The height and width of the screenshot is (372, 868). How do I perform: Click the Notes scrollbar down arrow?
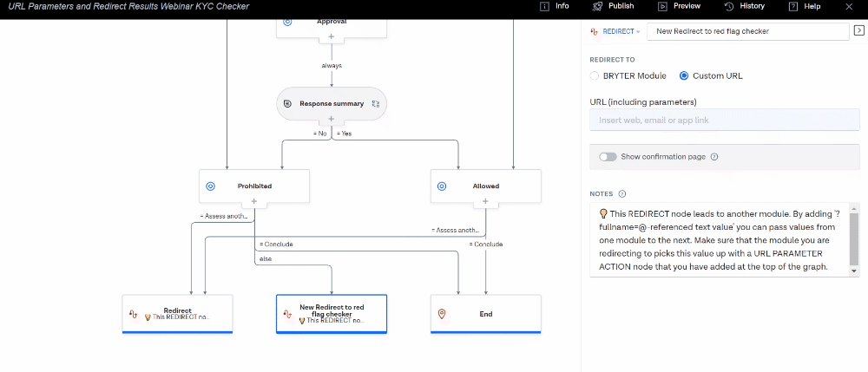point(855,271)
